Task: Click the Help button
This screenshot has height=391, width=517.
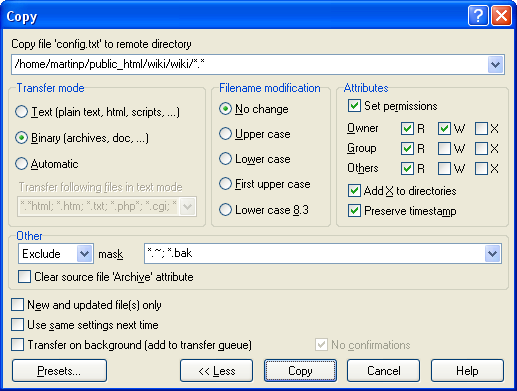Action: pos(467,371)
